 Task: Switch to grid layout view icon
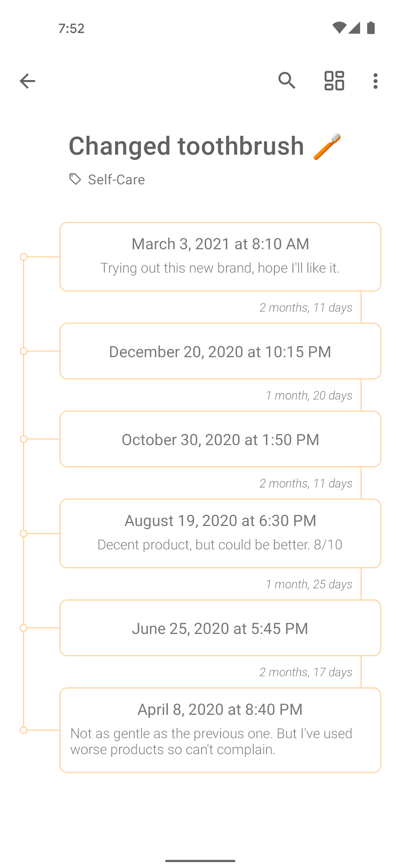click(x=334, y=81)
